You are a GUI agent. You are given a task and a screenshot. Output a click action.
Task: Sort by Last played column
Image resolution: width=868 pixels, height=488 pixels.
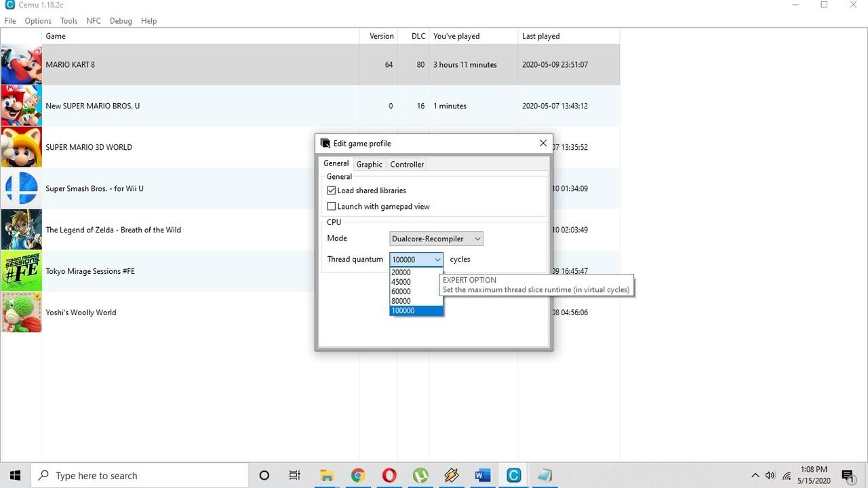[x=568, y=36]
